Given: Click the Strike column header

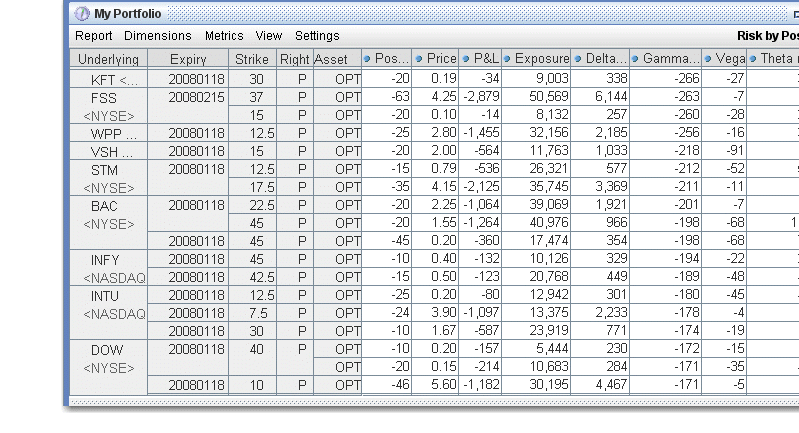Looking at the screenshot, I should pyautogui.click(x=252, y=60).
